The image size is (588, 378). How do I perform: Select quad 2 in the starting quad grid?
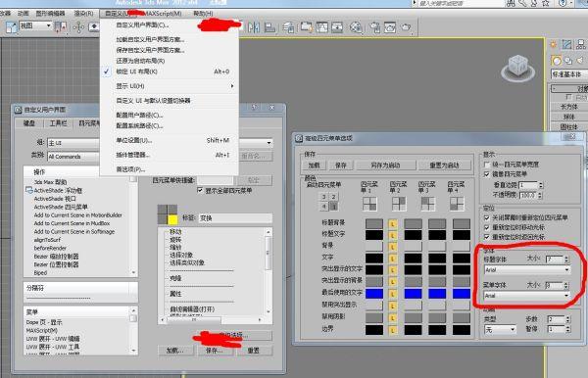(333, 197)
